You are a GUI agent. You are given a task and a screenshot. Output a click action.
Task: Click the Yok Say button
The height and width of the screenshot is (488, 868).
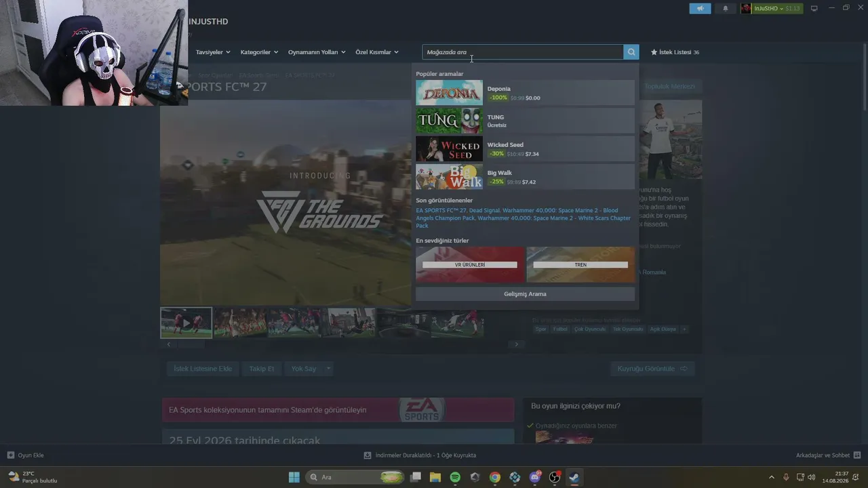coord(303,369)
